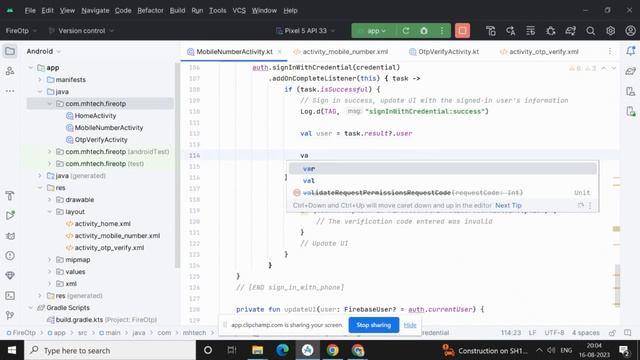Open Notifications bell on right sidebar

(x=630, y=51)
